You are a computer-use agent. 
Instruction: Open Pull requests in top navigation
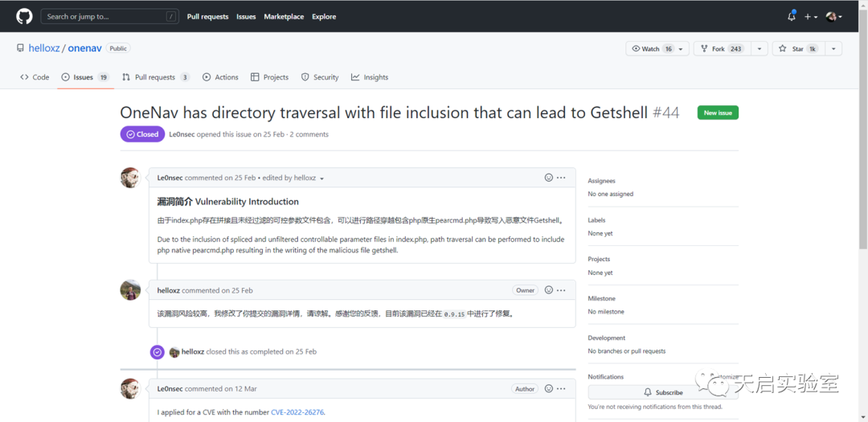(x=207, y=17)
